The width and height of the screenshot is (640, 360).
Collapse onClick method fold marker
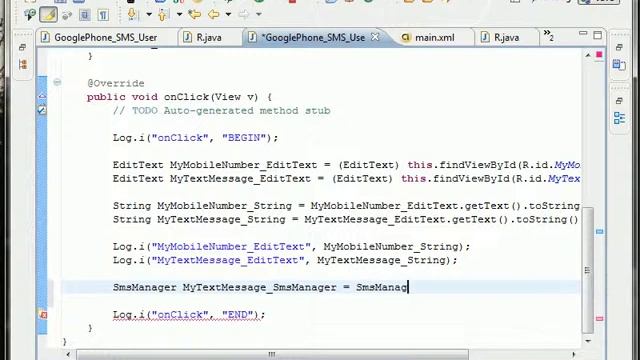pyautogui.click(x=57, y=83)
